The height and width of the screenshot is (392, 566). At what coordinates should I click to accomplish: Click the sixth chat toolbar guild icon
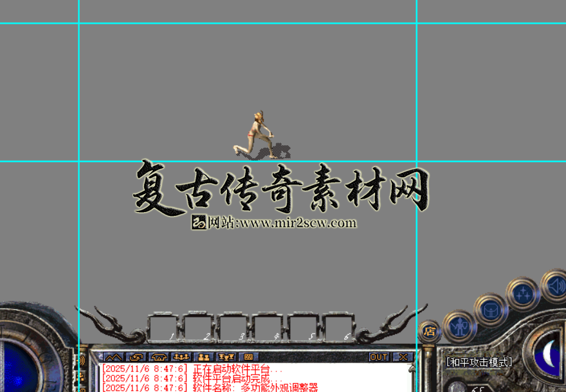[226, 357]
